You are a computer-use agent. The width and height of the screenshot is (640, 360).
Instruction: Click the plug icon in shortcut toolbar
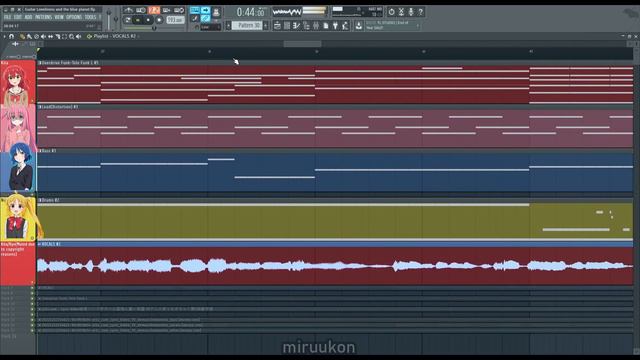[336, 26]
